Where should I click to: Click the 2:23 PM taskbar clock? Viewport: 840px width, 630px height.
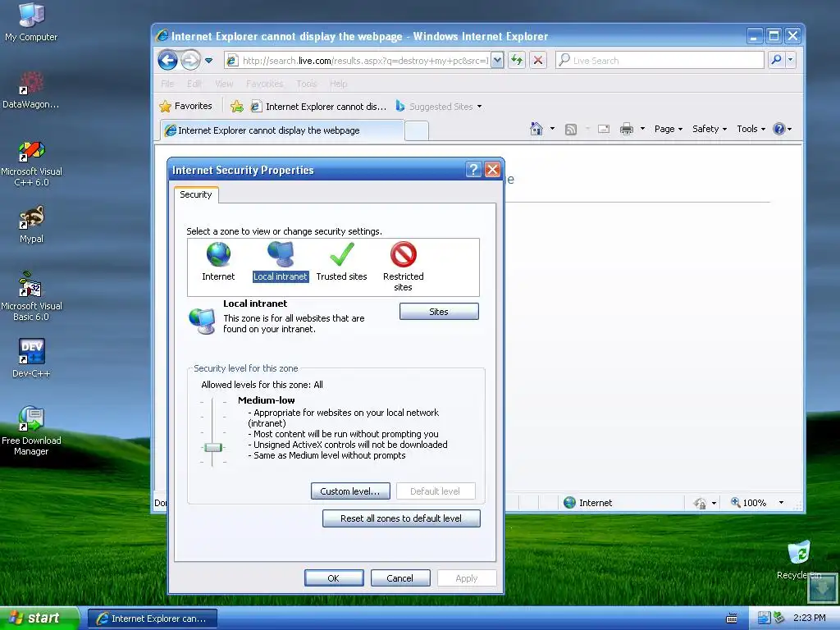pos(809,618)
